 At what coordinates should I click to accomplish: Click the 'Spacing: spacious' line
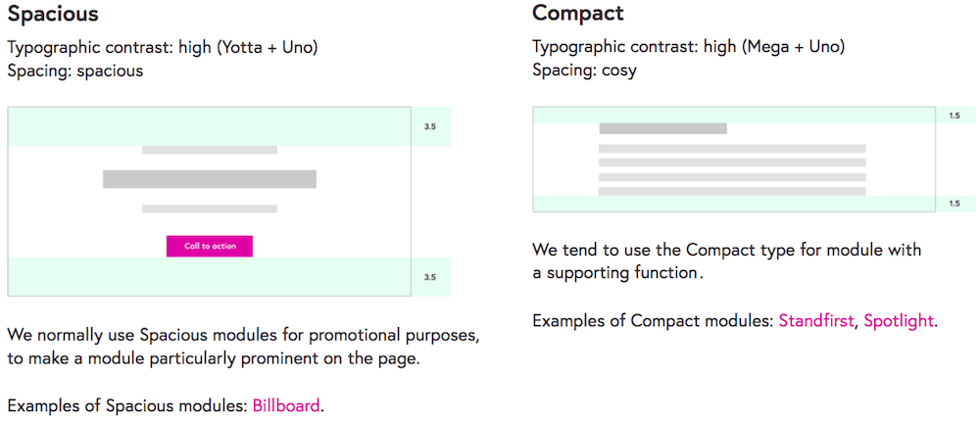tap(75, 70)
